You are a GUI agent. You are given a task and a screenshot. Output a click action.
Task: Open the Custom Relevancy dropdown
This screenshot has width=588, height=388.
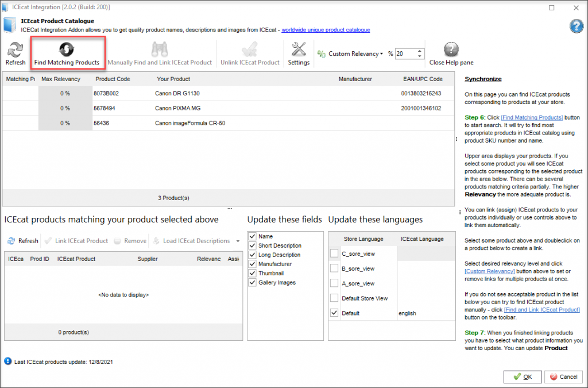pyautogui.click(x=382, y=54)
